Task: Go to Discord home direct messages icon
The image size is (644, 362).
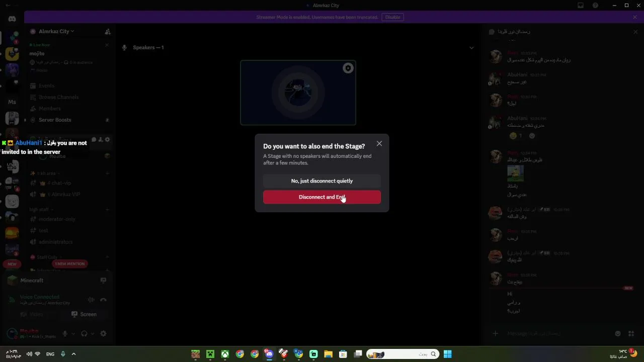Action: 12,19
